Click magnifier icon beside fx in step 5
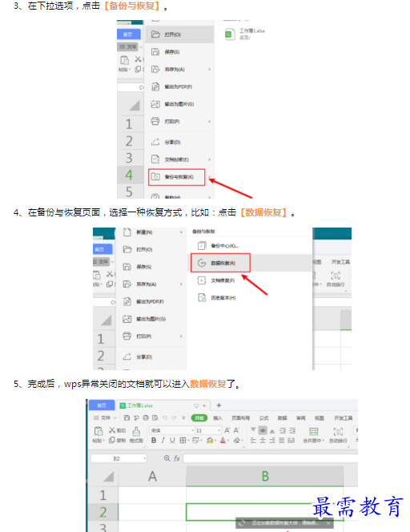This screenshot has width=410, height=532. coord(167,458)
